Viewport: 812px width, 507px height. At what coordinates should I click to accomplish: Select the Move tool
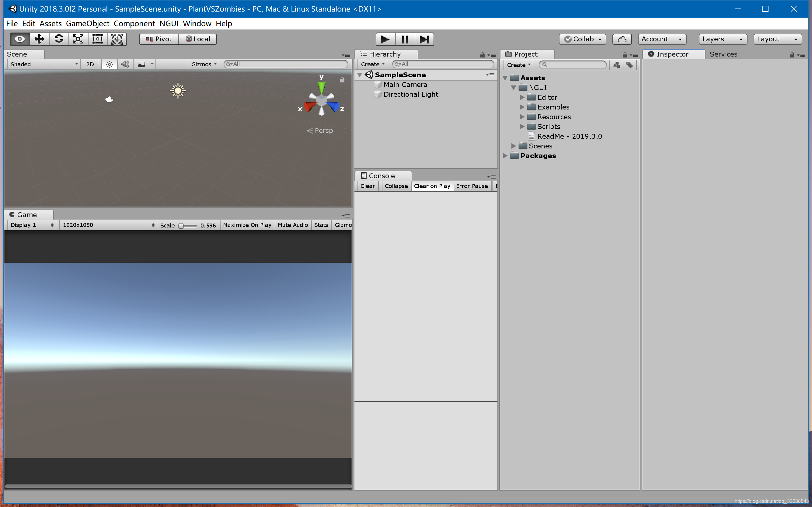click(39, 39)
